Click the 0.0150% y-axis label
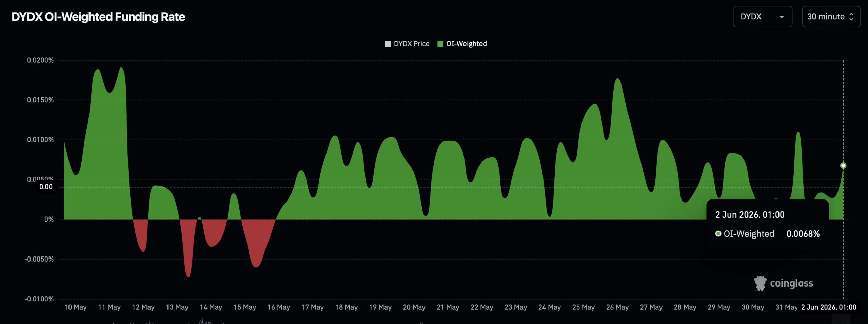Image resolution: width=868 pixels, height=324 pixels. pos(40,100)
